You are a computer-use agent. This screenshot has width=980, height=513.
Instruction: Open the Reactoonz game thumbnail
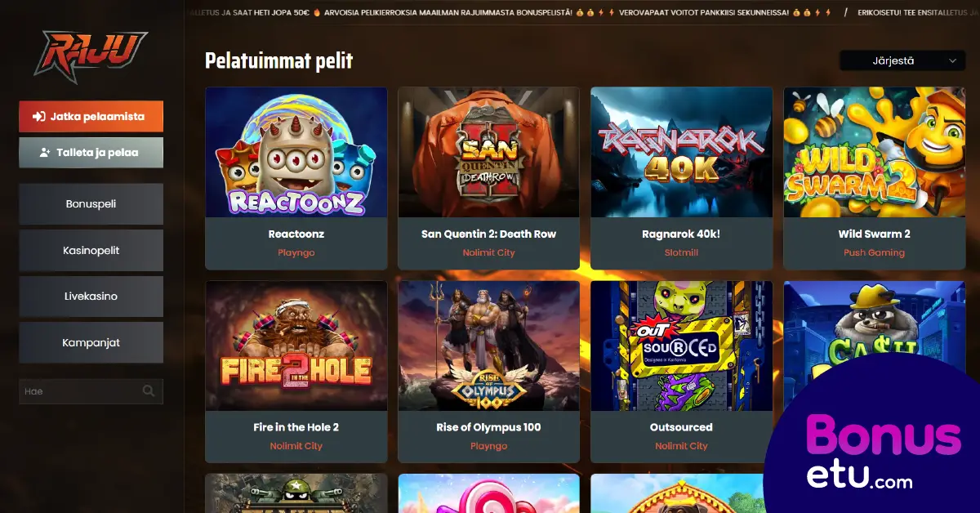[296, 152]
